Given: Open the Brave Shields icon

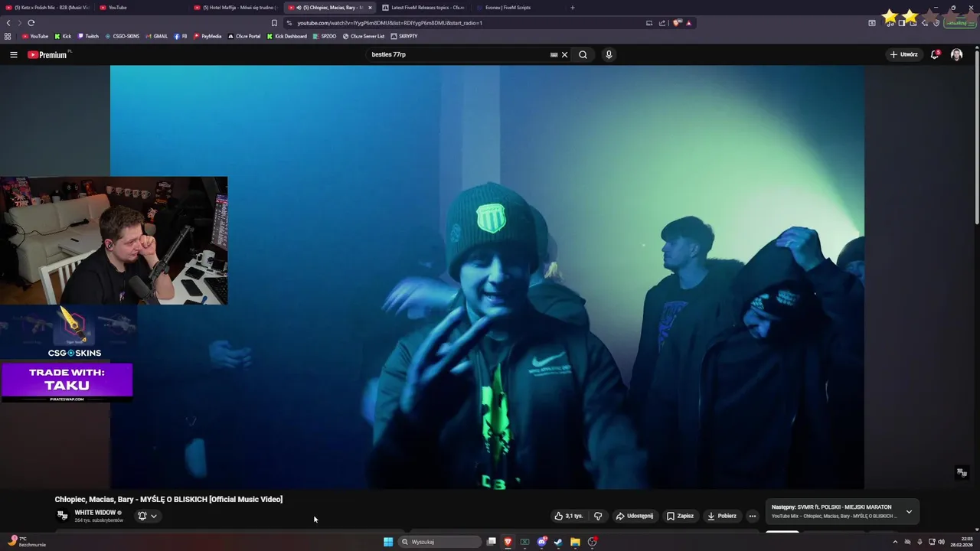Looking at the screenshot, I should 677,23.
